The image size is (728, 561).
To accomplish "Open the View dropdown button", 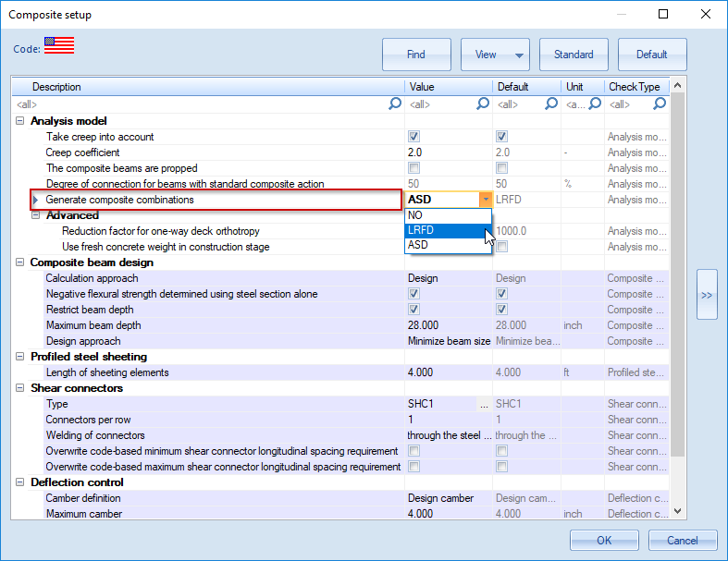I will coord(495,55).
